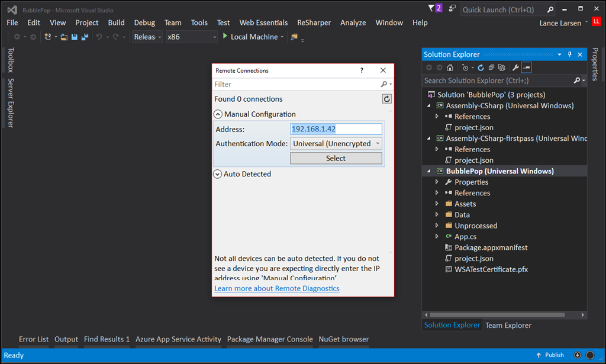This screenshot has height=364, width=606.
Task: Select WSATestCertificate.pfx in Solution Explorer
Action: 491,269
